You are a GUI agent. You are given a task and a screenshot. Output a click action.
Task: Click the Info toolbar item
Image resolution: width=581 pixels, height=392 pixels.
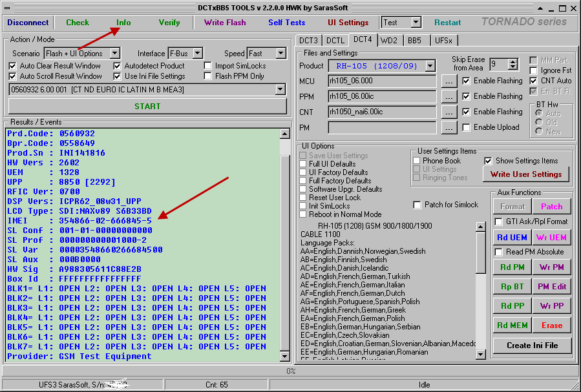123,23
